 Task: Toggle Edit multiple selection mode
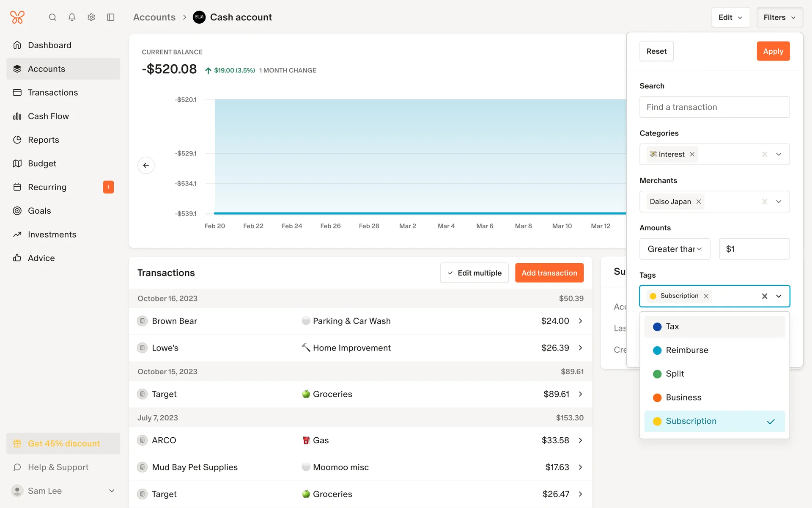[x=474, y=273]
